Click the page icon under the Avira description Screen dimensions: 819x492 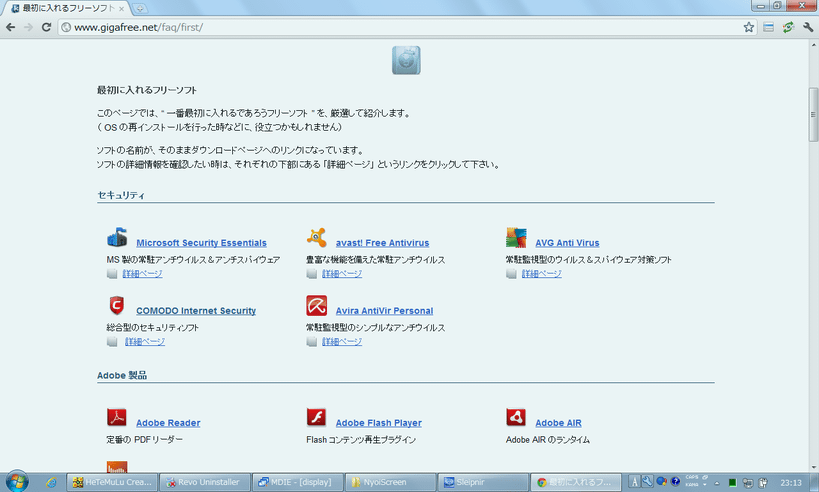[x=312, y=342]
